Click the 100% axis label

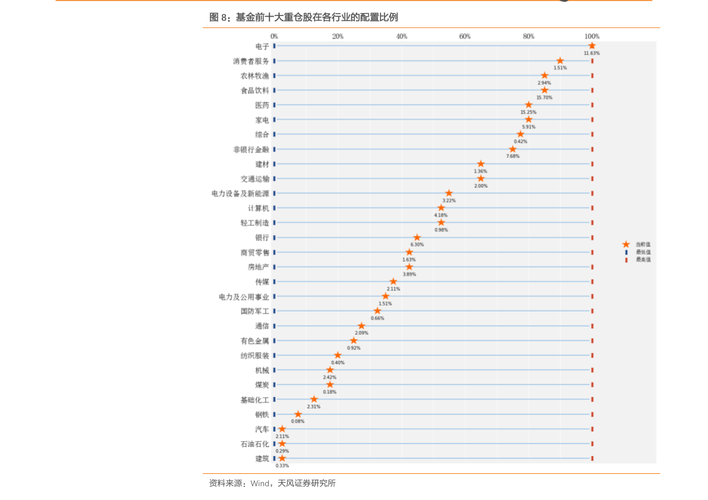tap(592, 36)
